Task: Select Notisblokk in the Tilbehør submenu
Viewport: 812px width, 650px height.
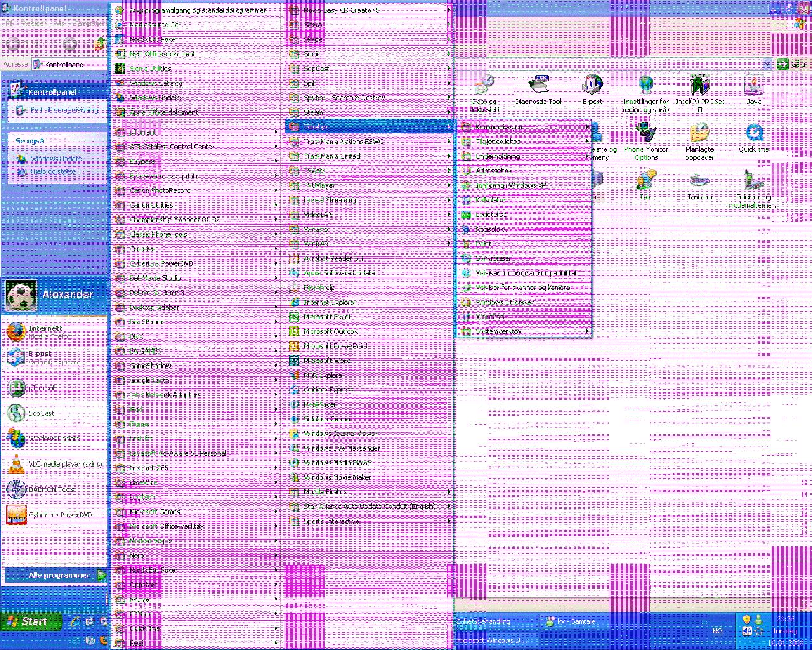Action: tap(524, 229)
